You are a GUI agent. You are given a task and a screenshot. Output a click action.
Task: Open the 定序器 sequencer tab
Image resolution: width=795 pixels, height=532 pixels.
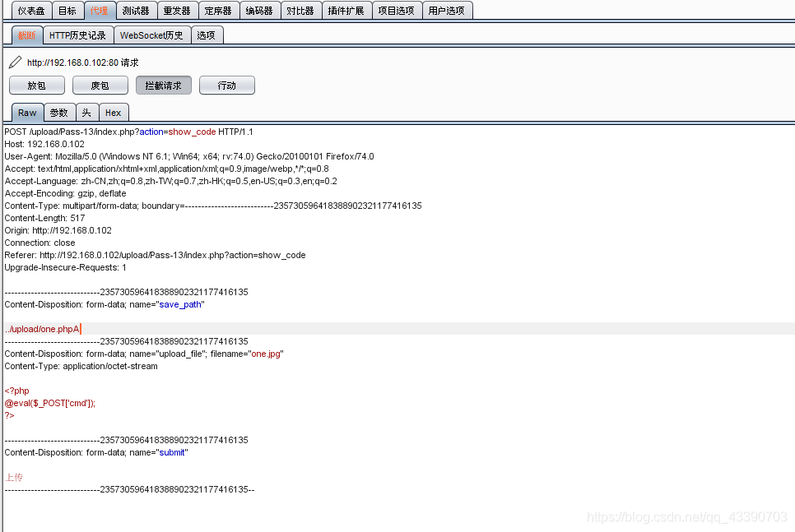[x=219, y=11]
